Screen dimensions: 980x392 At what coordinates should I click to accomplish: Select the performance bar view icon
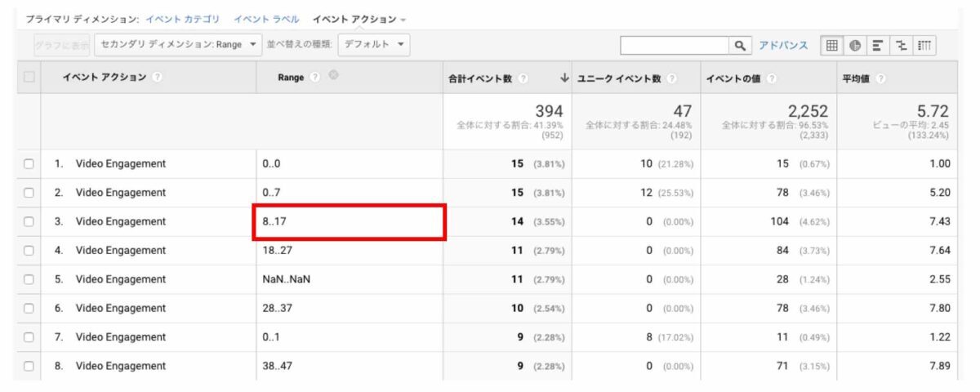878,45
